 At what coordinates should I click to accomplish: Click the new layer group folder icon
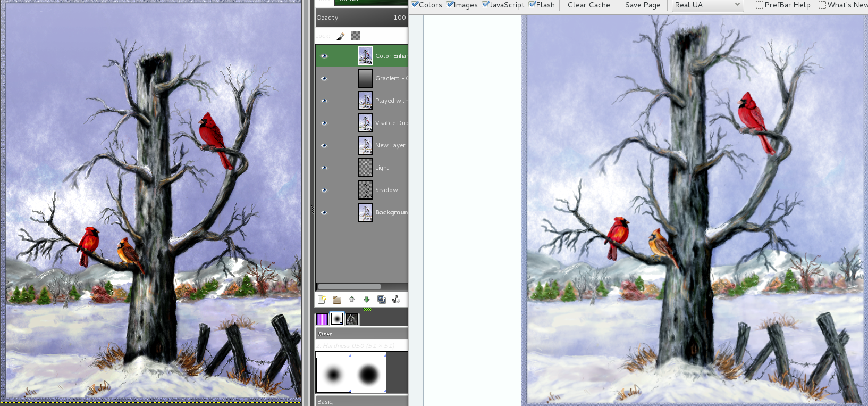[x=336, y=300]
